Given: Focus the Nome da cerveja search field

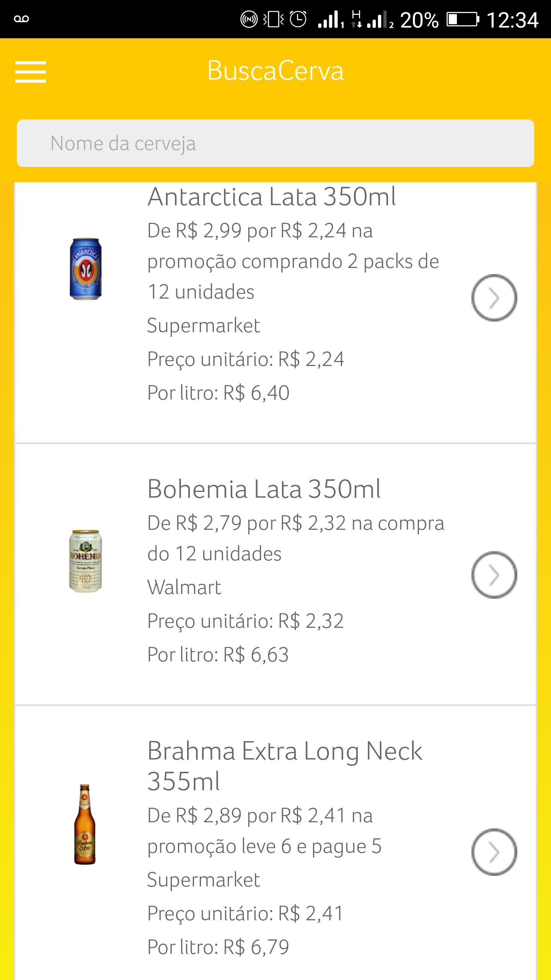Looking at the screenshot, I should click(x=275, y=143).
